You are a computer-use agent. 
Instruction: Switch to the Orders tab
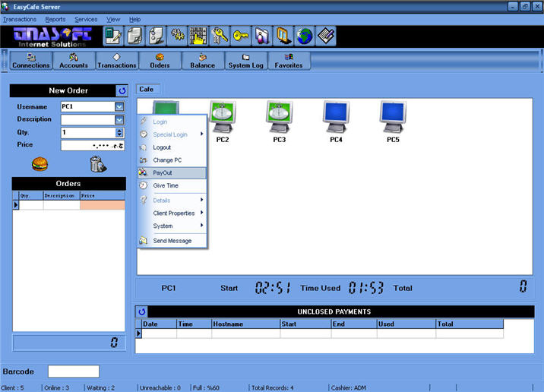160,61
